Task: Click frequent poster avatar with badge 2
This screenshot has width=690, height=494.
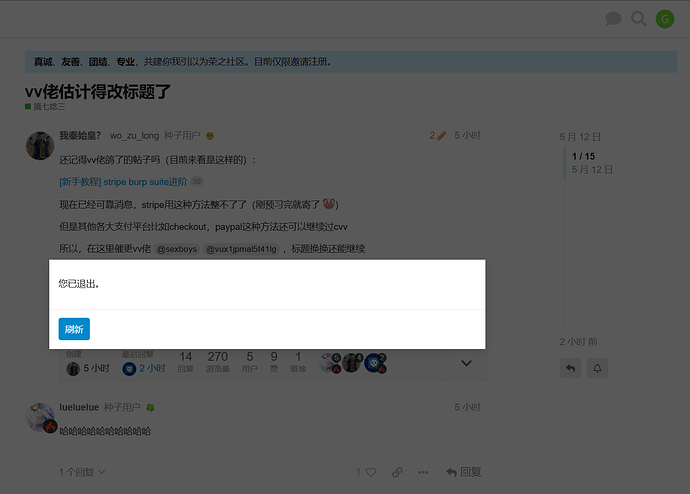Action: point(374,363)
